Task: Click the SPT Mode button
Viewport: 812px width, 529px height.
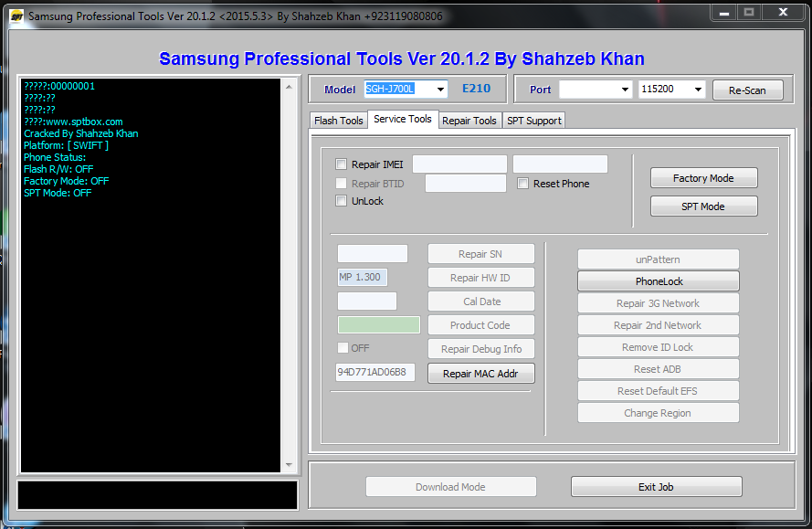Action: (x=703, y=206)
